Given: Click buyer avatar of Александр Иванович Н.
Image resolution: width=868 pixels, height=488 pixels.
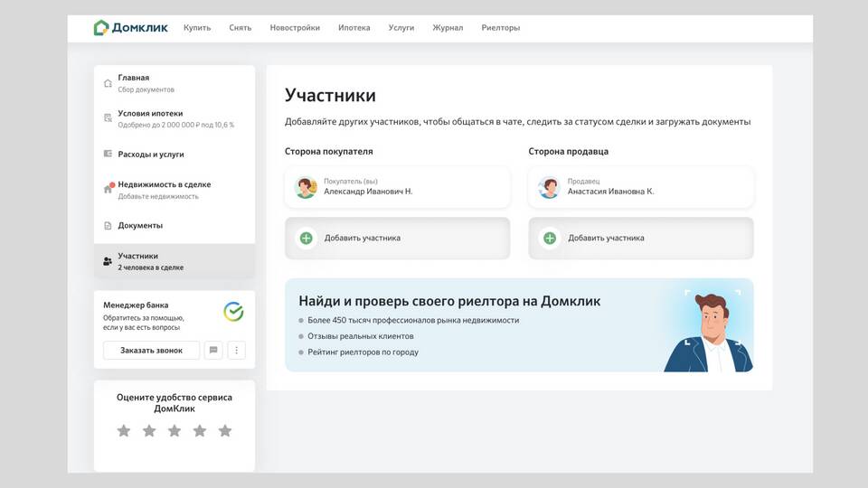Looking at the screenshot, I should [306, 187].
